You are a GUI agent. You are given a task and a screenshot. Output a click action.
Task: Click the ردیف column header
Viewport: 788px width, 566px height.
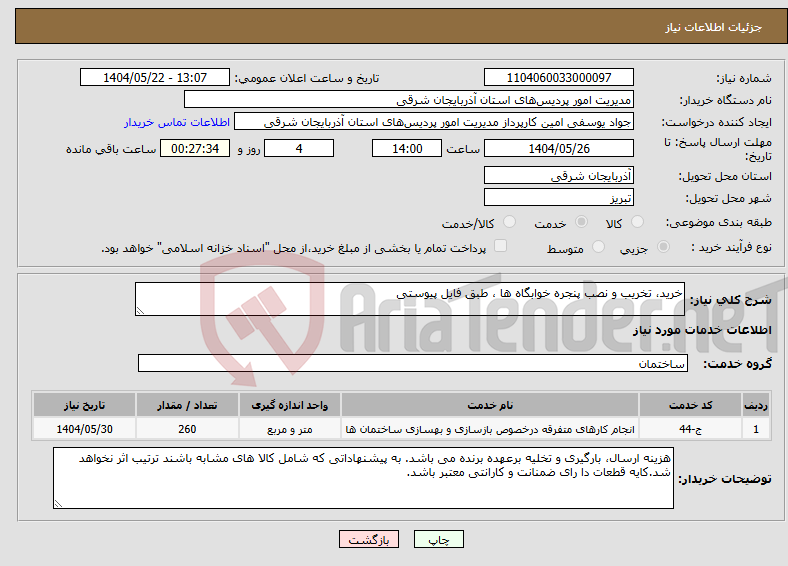pos(756,405)
